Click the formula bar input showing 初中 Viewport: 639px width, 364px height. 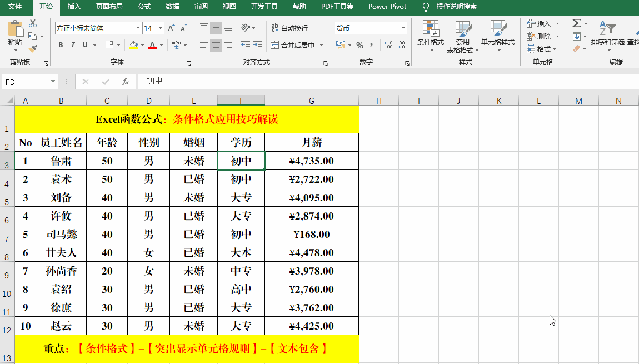point(388,82)
